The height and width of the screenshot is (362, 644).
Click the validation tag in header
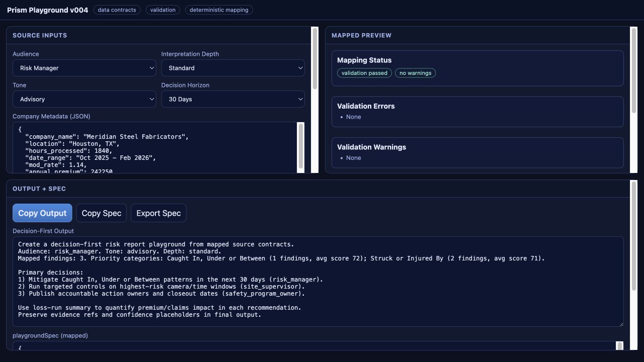click(163, 10)
